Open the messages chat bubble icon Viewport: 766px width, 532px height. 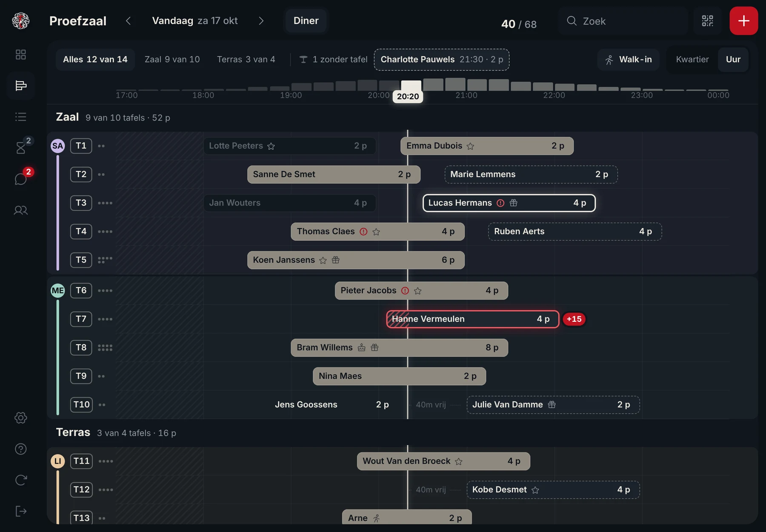click(20, 179)
